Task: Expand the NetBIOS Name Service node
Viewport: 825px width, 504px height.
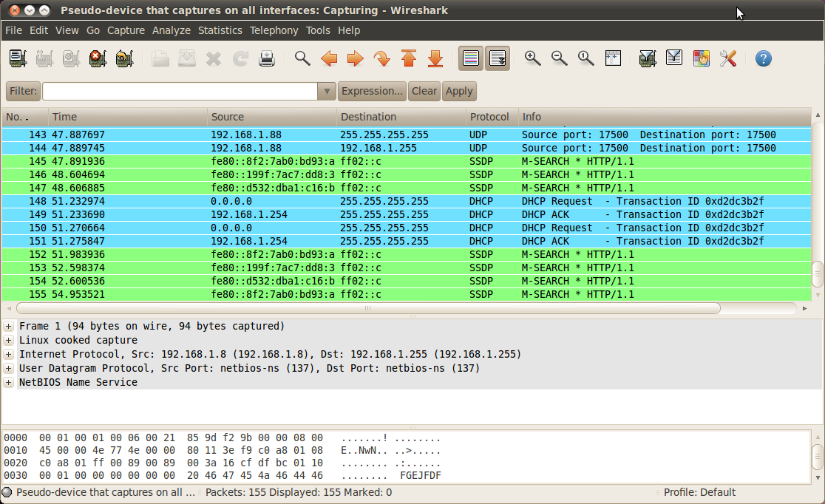Action: coord(9,383)
